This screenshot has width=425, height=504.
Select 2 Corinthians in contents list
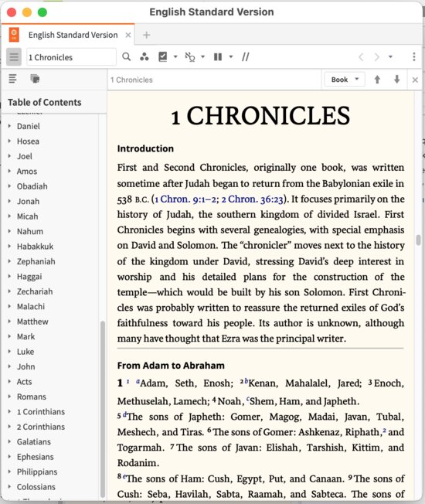point(41,427)
